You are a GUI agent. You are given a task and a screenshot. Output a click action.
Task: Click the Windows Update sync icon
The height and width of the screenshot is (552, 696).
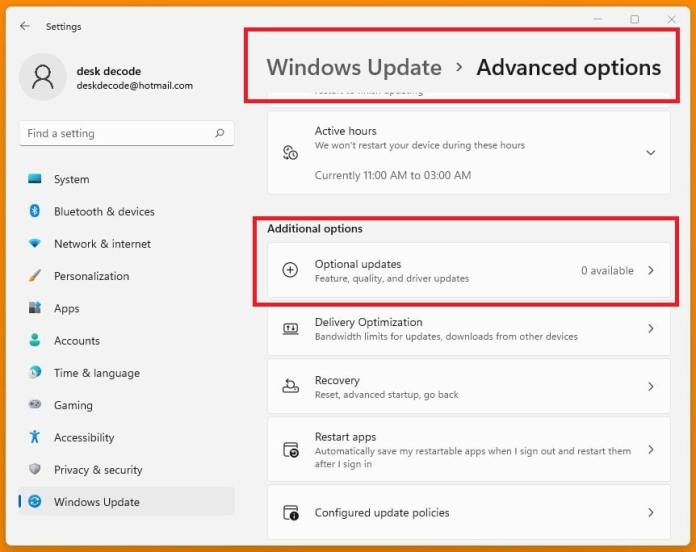pos(35,501)
